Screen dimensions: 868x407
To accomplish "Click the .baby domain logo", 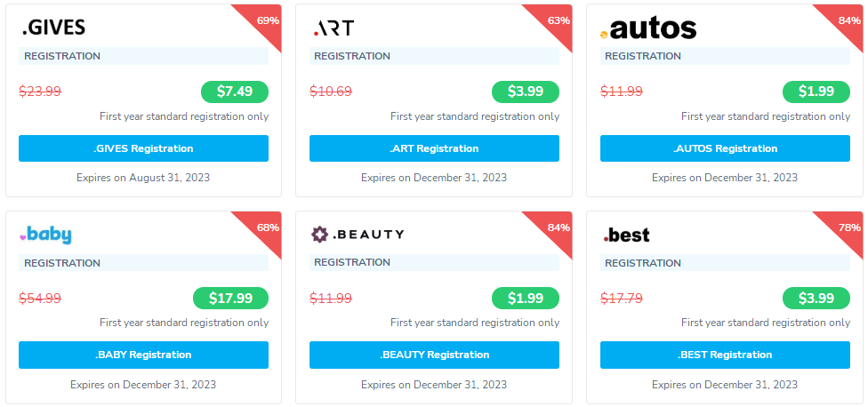I will point(45,235).
